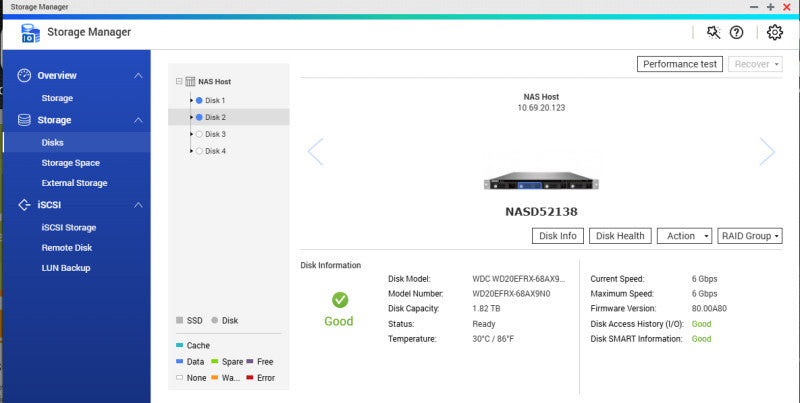Click the Performance test button
Screen dimensions: 800x403
tap(680, 64)
